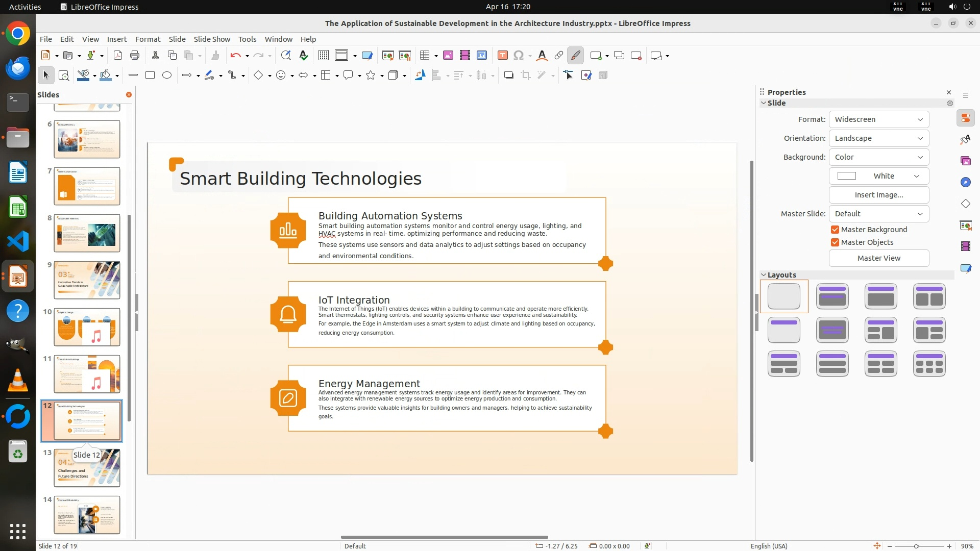
Task: Open the White background color dropdown
Action: pyautogui.click(x=878, y=176)
